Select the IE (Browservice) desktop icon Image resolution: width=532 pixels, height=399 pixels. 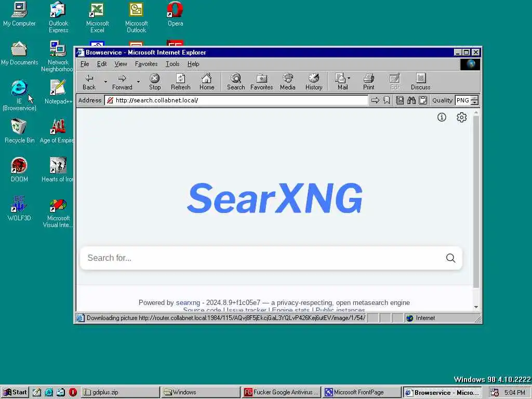pyautogui.click(x=19, y=96)
